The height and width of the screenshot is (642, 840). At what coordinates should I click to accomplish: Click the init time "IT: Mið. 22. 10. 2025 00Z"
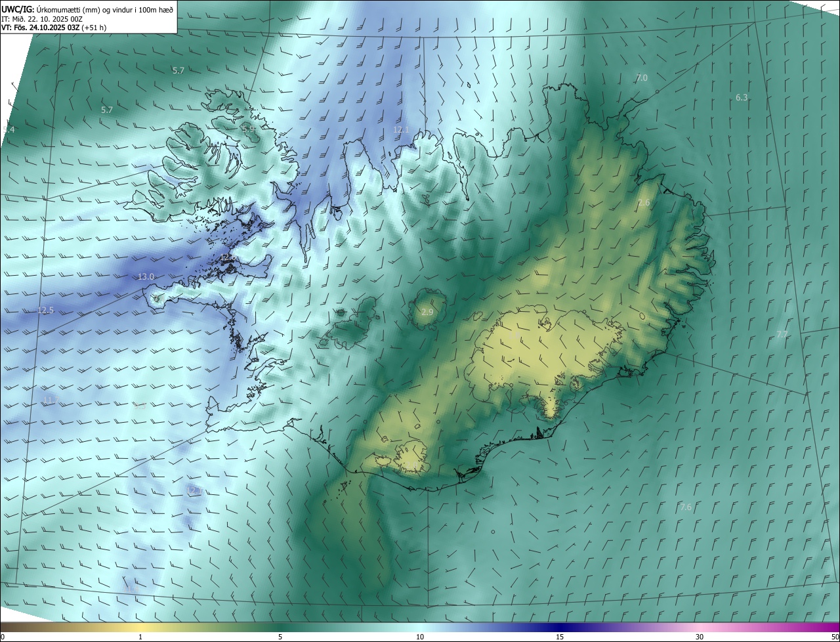tap(41, 19)
